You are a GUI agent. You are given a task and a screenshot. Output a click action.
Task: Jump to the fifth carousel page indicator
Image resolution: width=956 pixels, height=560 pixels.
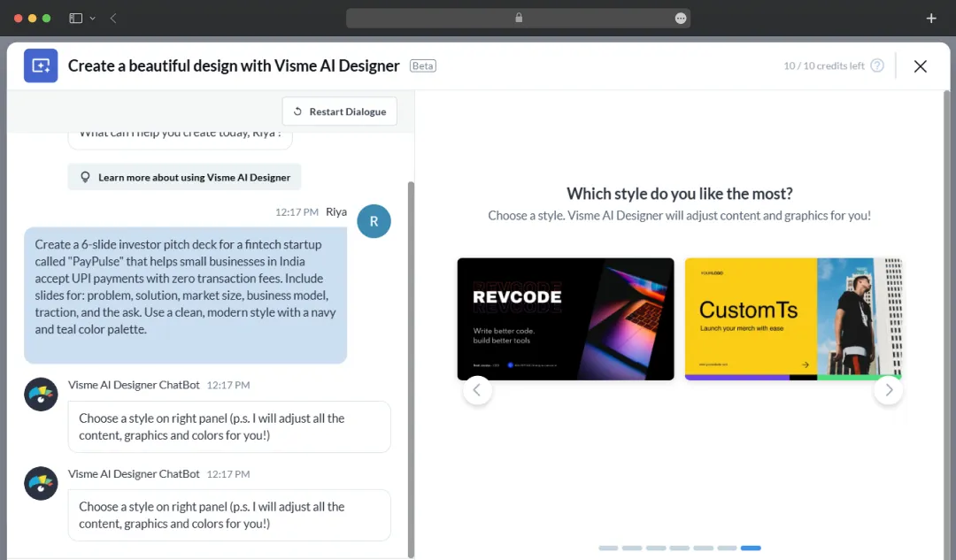click(x=703, y=548)
